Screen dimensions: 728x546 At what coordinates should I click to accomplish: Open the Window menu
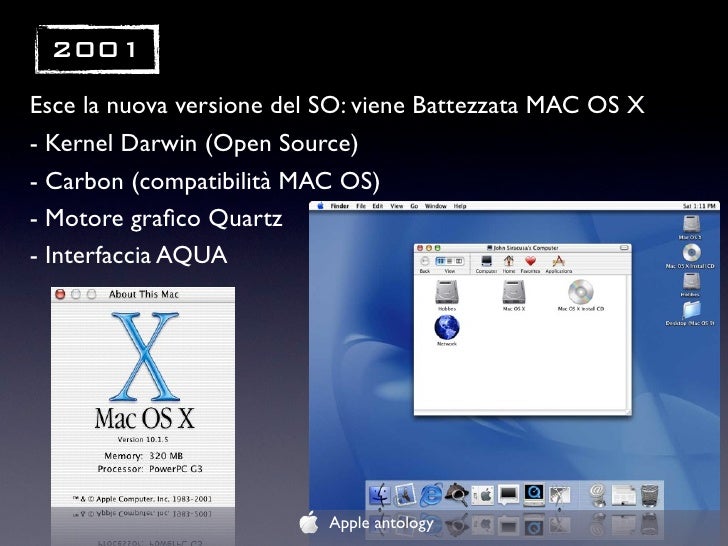pyautogui.click(x=436, y=206)
